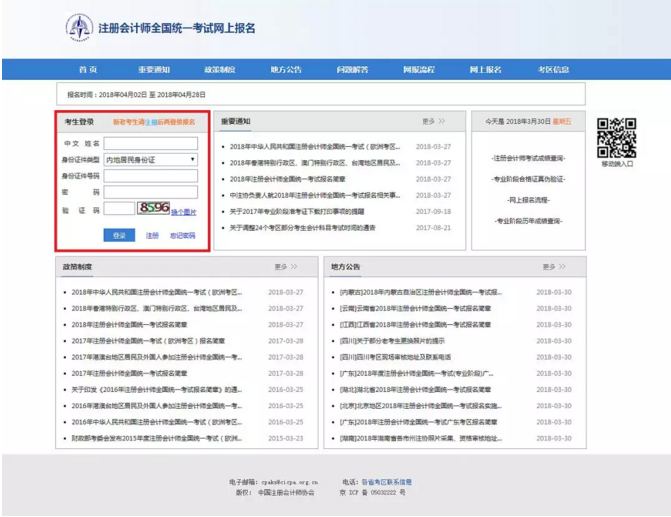The image size is (671, 517).
Task: Open the 地方公告 navigation item
Action: point(286,69)
